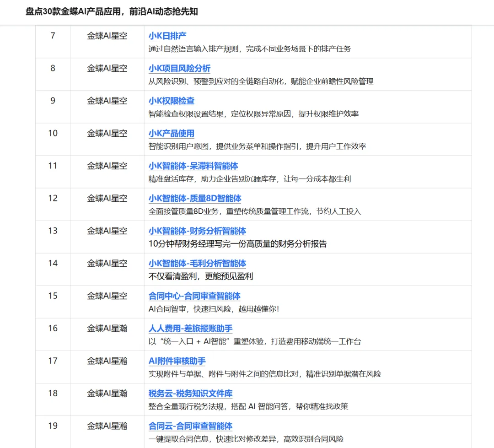Viewport: 494px width, 448px height.
Task: Click 金蝶AI星瀚 in row 17
Action: [x=107, y=361]
